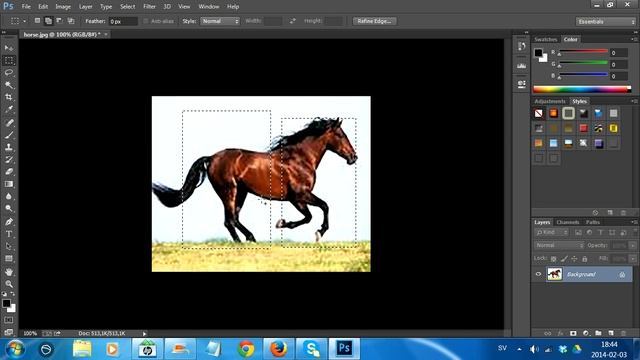Screen dimensions: 640x360
Task: Open the Color panel flyout menu
Action: tap(634, 39)
